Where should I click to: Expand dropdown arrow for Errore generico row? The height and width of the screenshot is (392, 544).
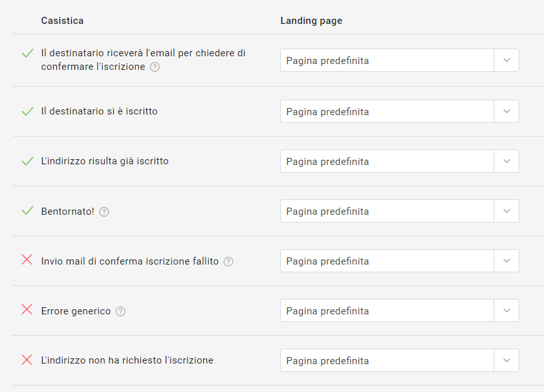506,310
